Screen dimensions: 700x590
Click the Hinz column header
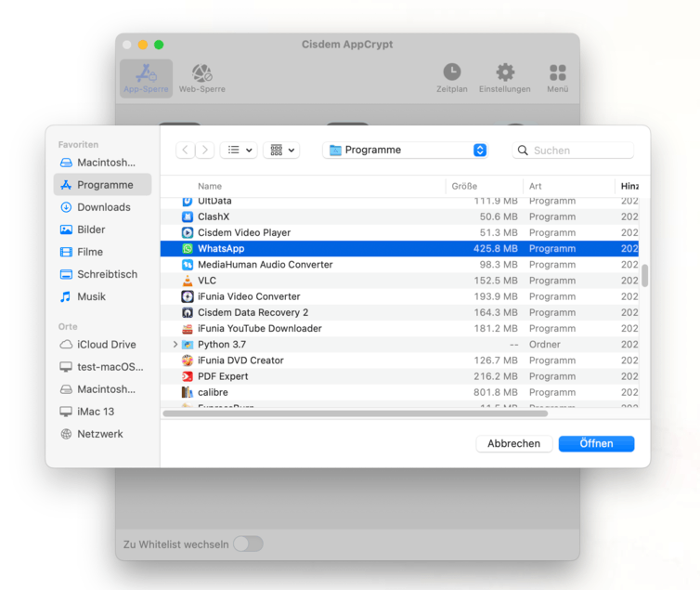click(x=629, y=186)
